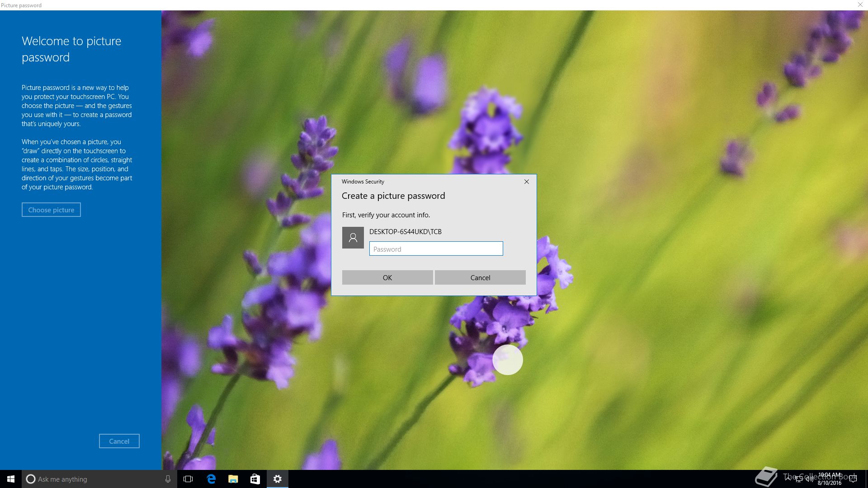Click the Cortana microphone icon
This screenshot has height=488, width=868.
tap(168, 479)
